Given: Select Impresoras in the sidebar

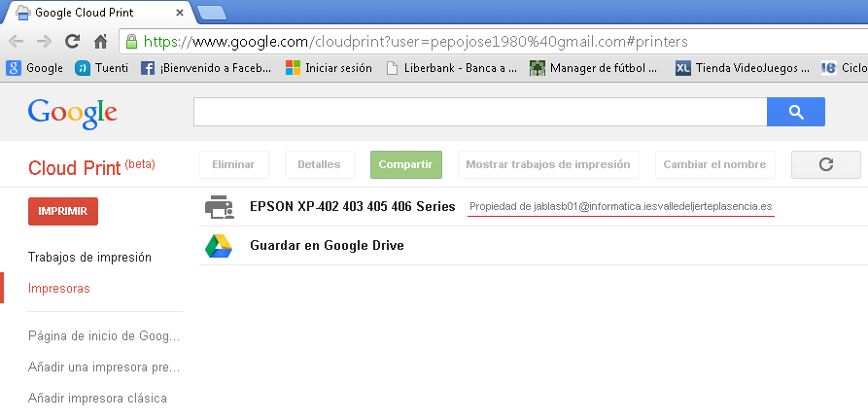Looking at the screenshot, I should click(59, 289).
